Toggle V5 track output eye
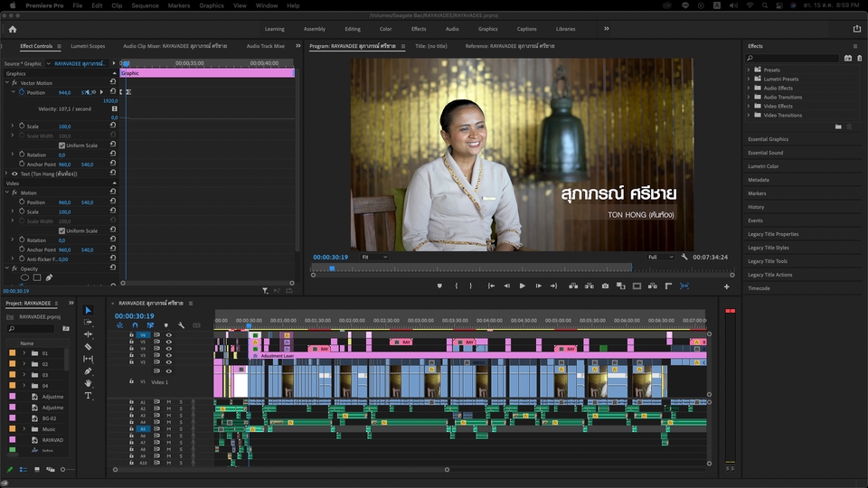This screenshot has width=868, height=488. click(169, 342)
